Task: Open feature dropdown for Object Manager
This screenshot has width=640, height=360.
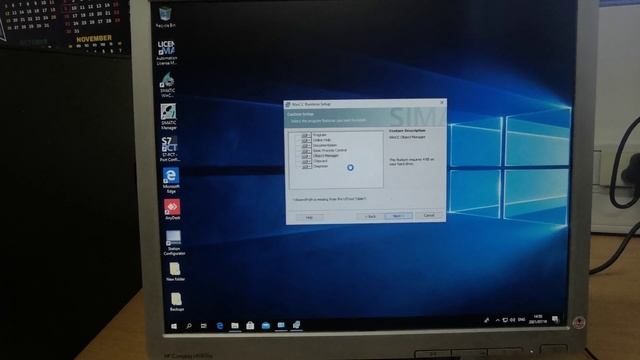Action: (306, 156)
